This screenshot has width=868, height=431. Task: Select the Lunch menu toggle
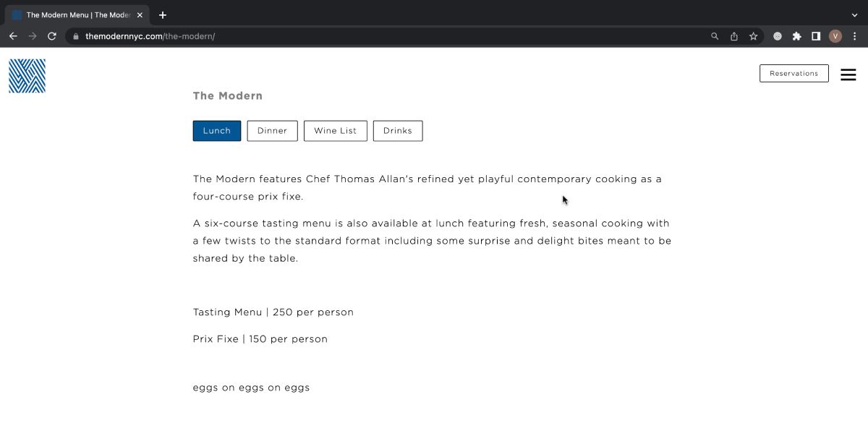[x=216, y=131]
